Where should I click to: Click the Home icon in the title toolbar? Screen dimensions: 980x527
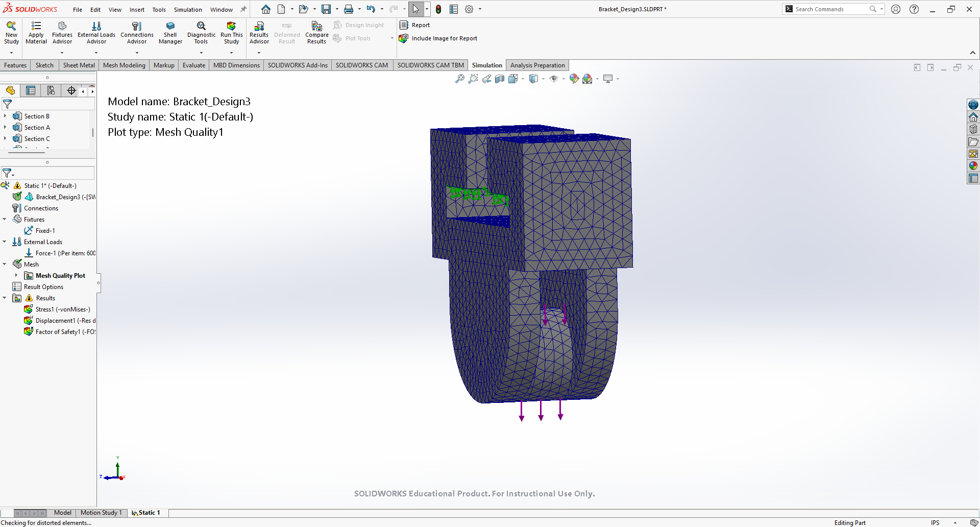tap(266, 9)
